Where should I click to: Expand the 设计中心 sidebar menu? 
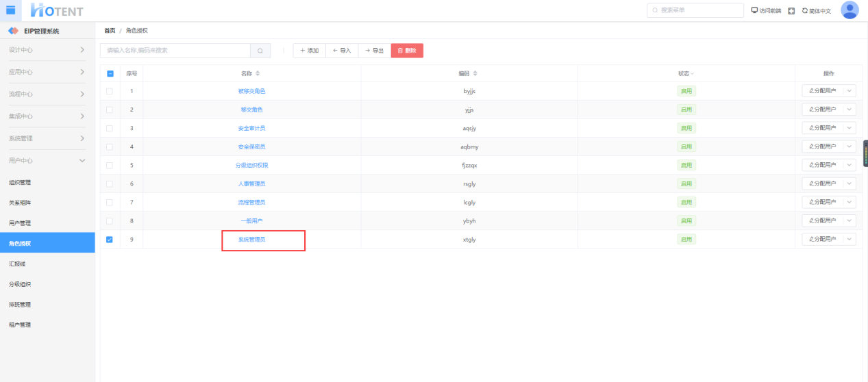pyautogui.click(x=47, y=50)
